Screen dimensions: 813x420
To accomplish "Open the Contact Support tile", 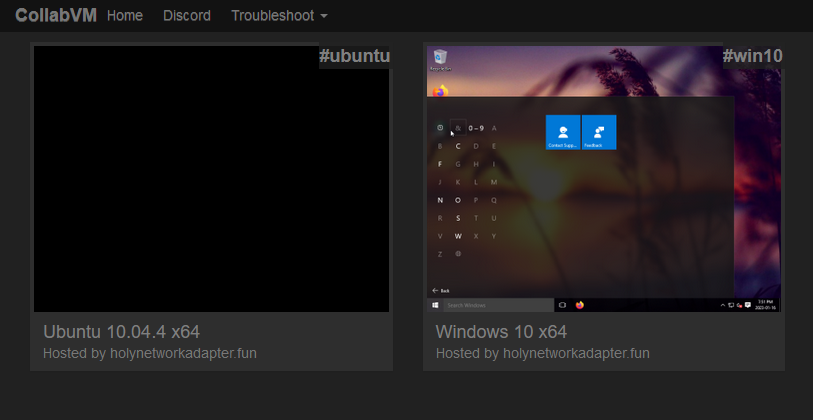I will (563, 132).
